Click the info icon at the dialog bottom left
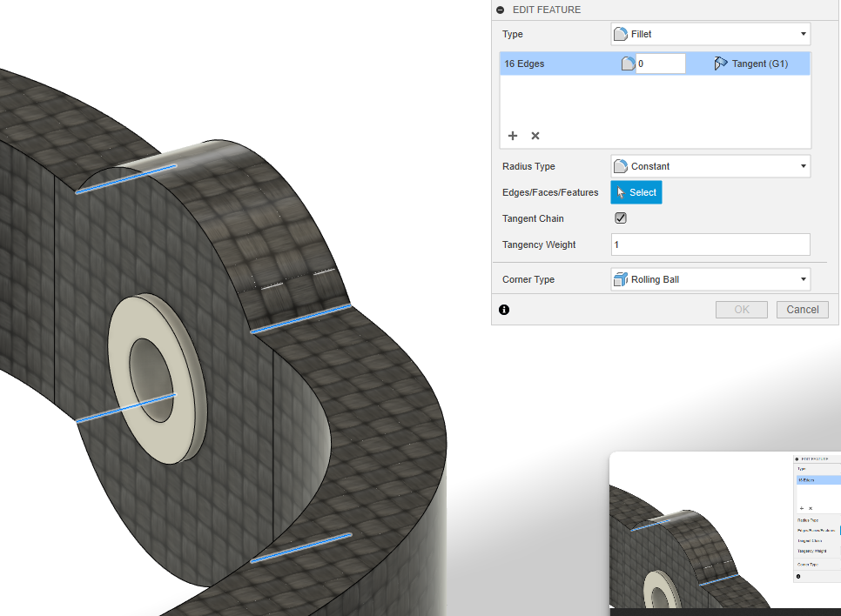841x616 pixels. click(x=504, y=309)
